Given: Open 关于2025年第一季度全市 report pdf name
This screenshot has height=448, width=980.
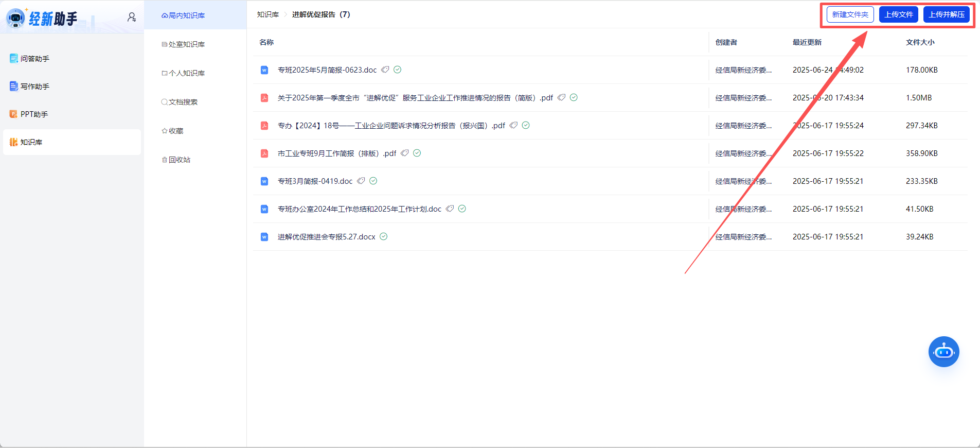Looking at the screenshot, I should pyautogui.click(x=415, y=98).
